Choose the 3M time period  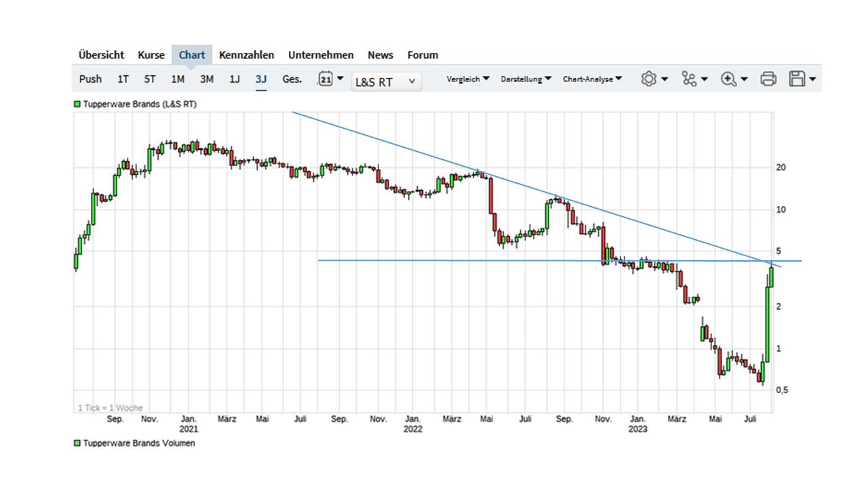[206, 79]
